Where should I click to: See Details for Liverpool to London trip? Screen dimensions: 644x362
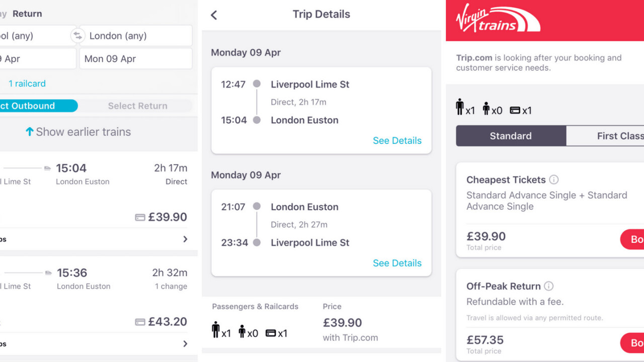[397, 141]
